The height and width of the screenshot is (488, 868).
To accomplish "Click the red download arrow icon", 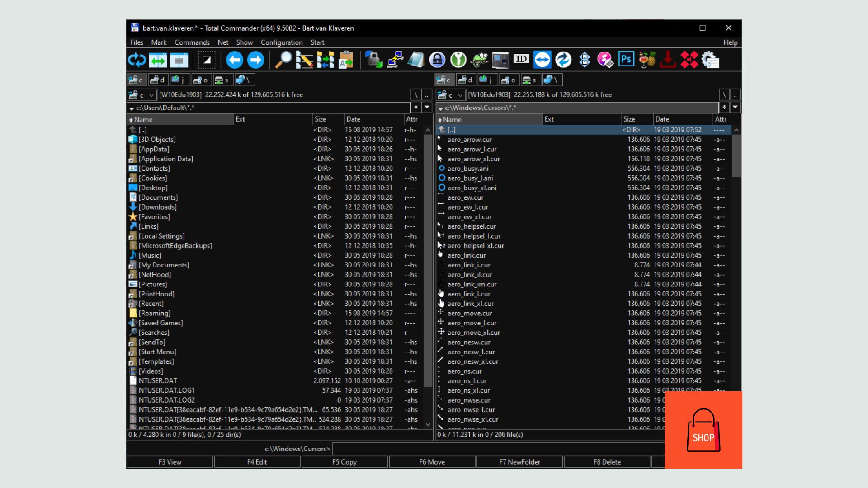I will tap(668, 60).
